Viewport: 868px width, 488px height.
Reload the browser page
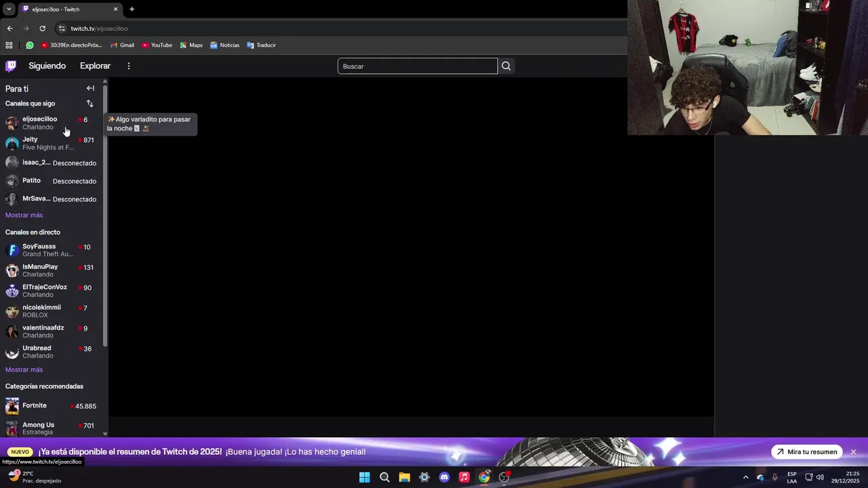(42, 28)
